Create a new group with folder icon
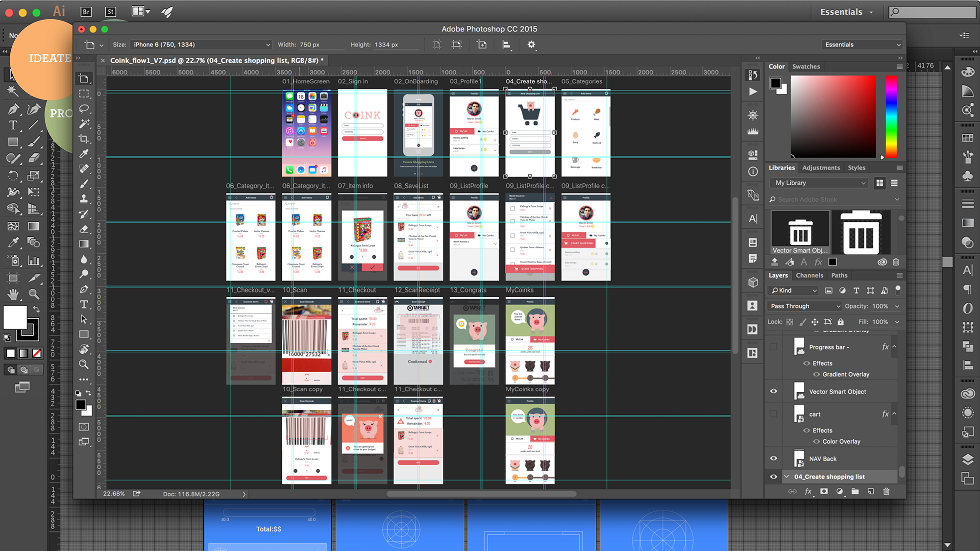The width and height of the screenshot is (980, 551). (x=855, y=491)
